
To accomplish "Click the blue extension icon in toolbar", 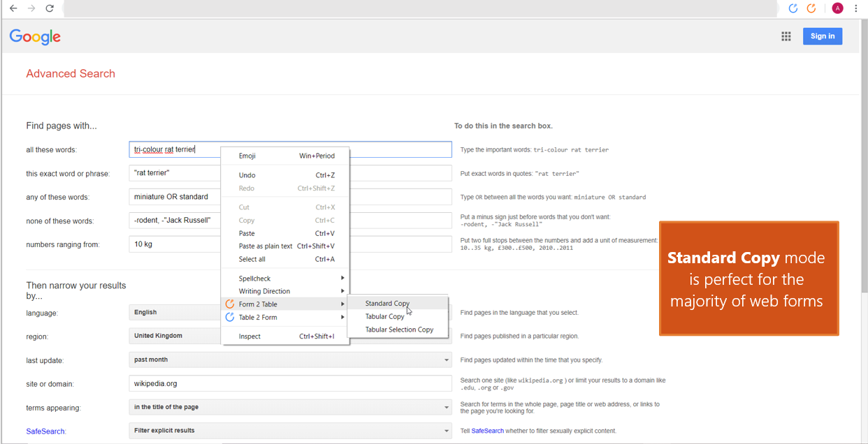I will point(793,8).
